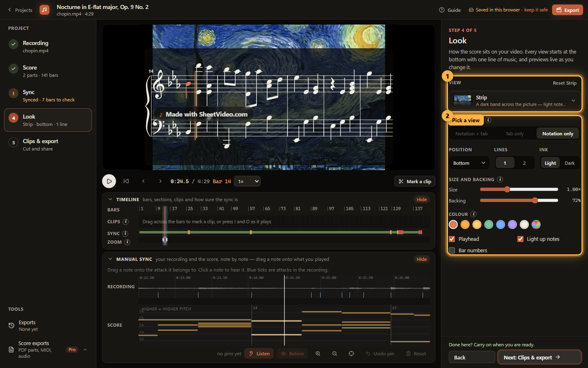Adjust the Size slider
588x368 pixels.
click(519, 189)
